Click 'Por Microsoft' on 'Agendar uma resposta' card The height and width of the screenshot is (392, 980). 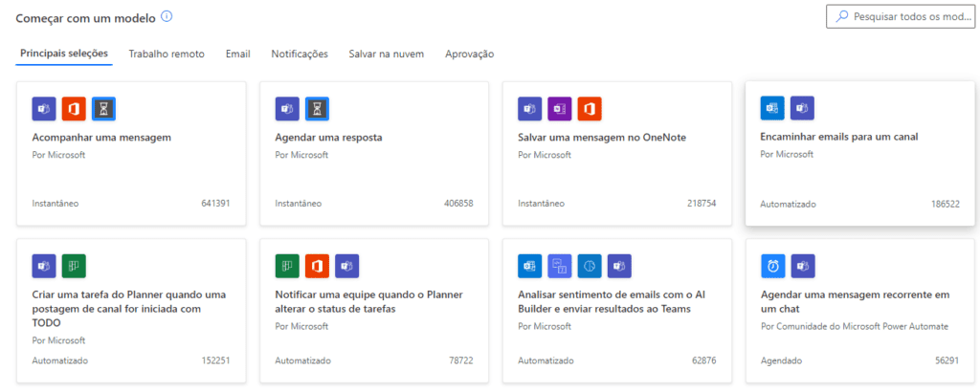[301, 155]
